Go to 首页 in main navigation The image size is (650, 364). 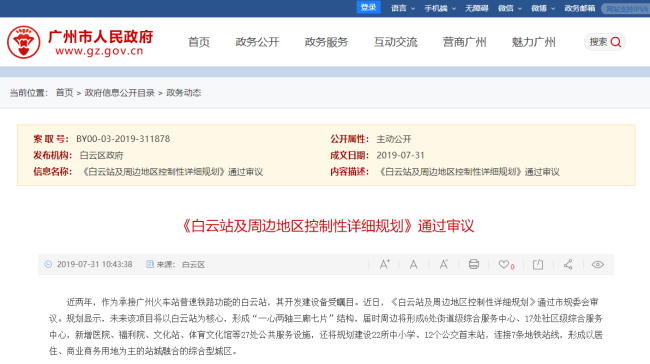click(x=199, y=42)
